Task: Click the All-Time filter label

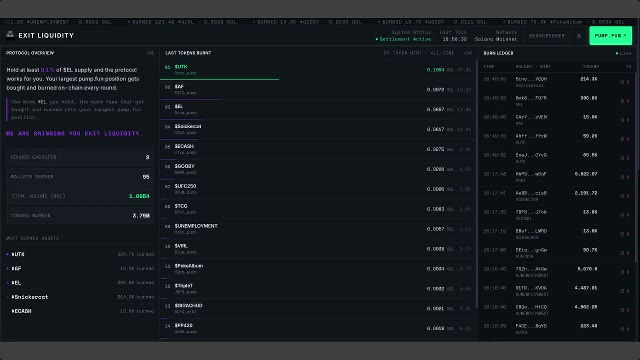Action: (x=442, y=53)
